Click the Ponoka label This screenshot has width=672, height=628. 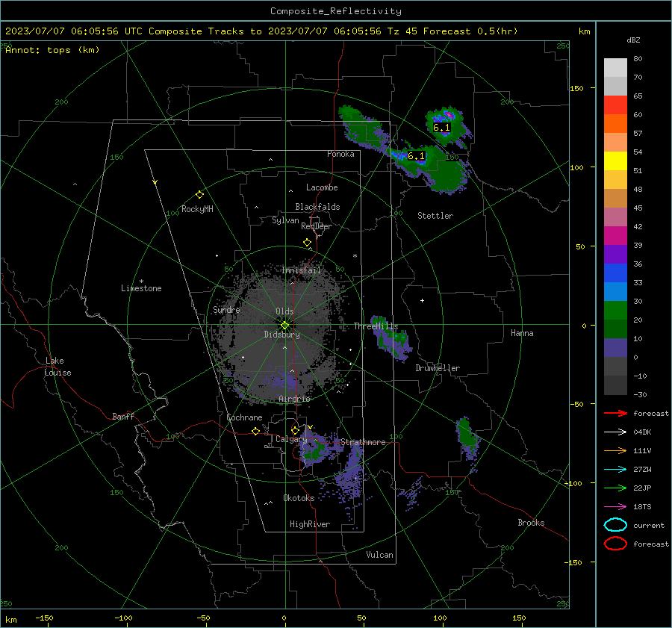pos(340,154)
